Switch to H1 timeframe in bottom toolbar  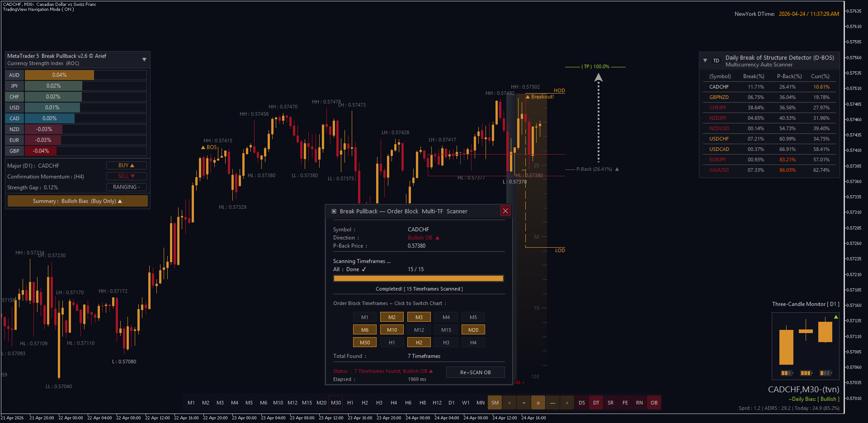pyautogui.click(x=350, y=403)
